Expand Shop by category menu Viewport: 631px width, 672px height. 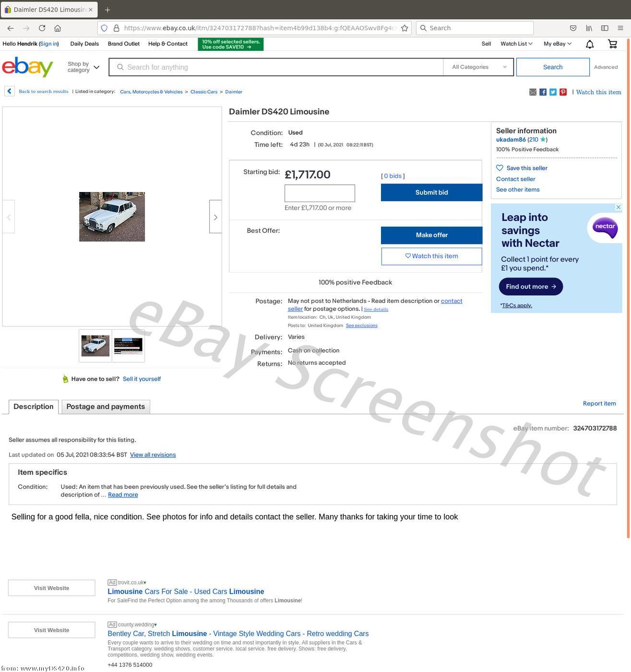(x=83, y=67)
